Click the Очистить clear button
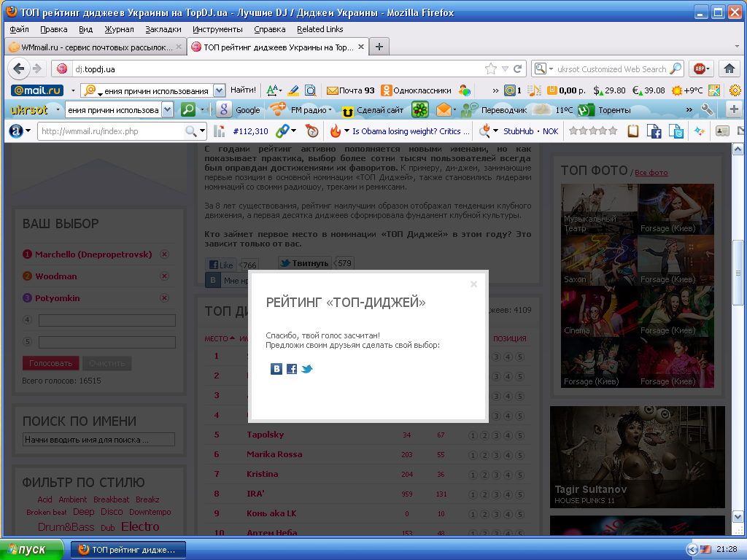The image size is (747, 560). (x=107, y=363)
